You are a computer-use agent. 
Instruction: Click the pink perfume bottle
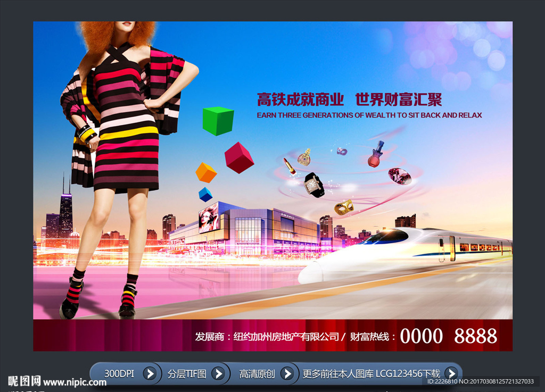376,154
